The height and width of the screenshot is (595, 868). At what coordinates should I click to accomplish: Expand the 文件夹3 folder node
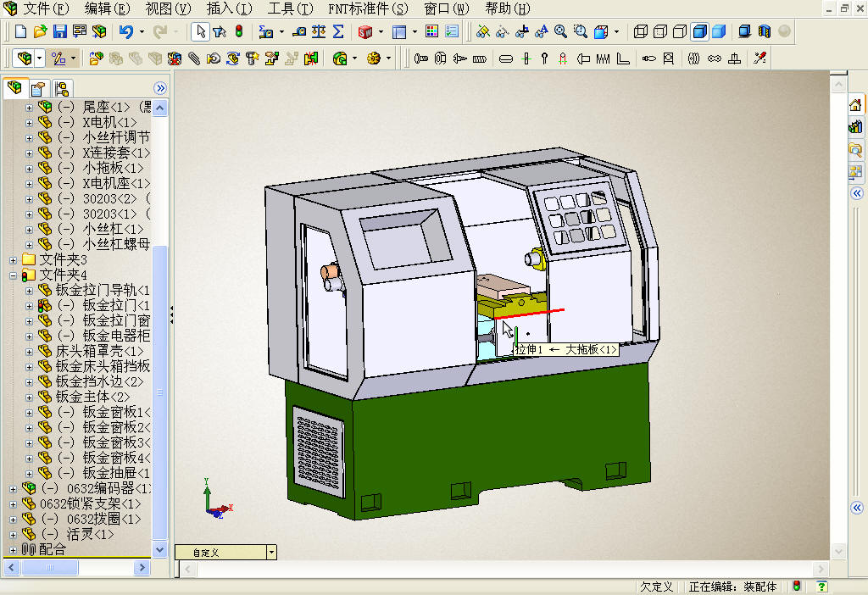pos(13,259)
